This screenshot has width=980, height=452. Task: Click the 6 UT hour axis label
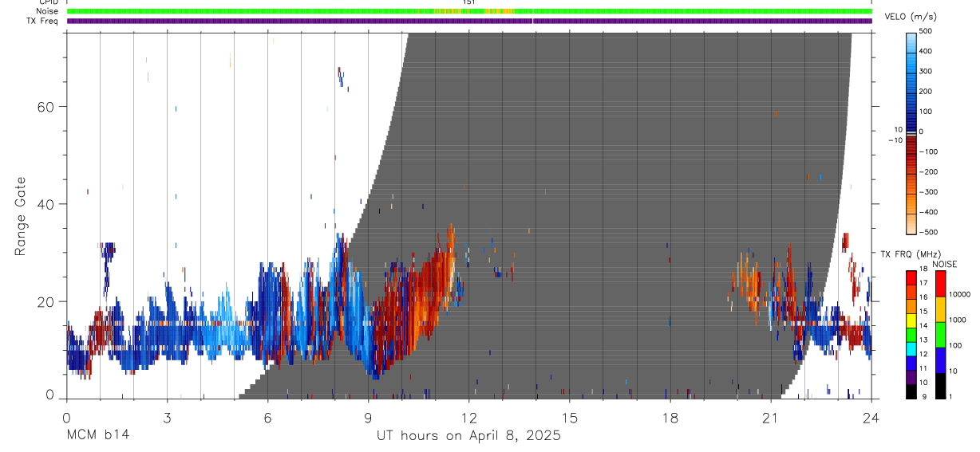tap(267, 418)
